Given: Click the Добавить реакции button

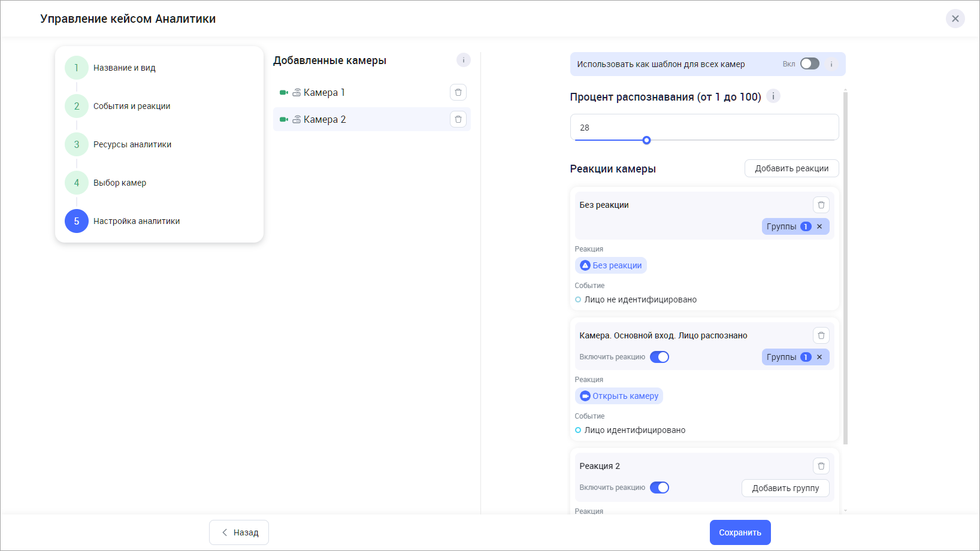Looking at the screenshot, I should coord(791,168).
